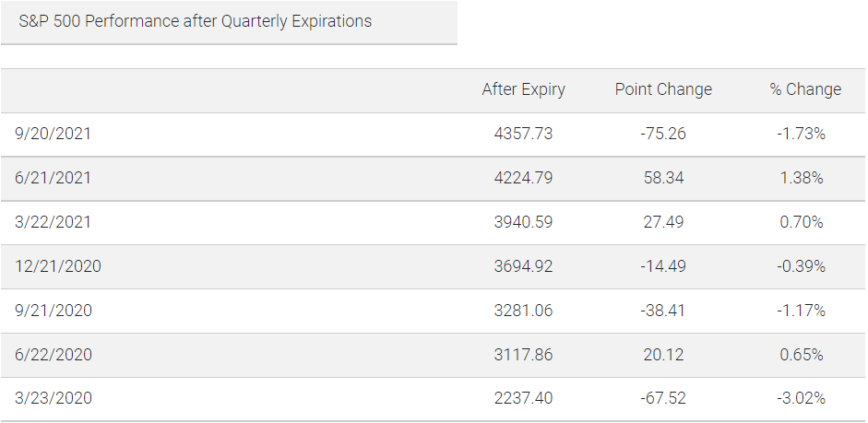Click the Point Change column header
The width and height of the screenshot is (868, 423).
[x=663, y=89]
